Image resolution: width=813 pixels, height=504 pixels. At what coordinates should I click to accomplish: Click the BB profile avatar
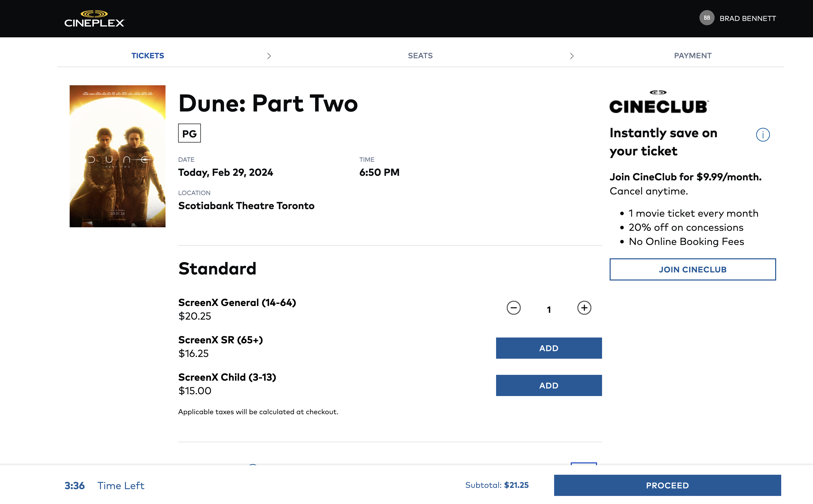[707, 18]
